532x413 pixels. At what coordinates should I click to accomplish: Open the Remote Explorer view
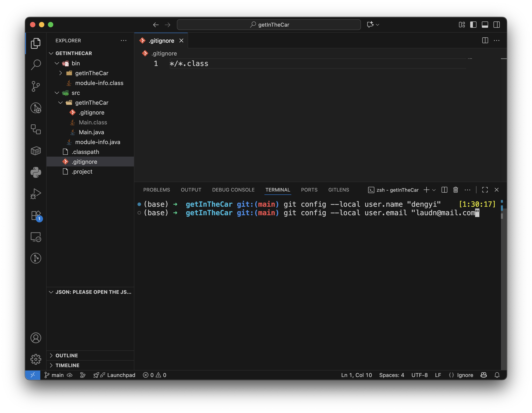(x=36, y=237)
